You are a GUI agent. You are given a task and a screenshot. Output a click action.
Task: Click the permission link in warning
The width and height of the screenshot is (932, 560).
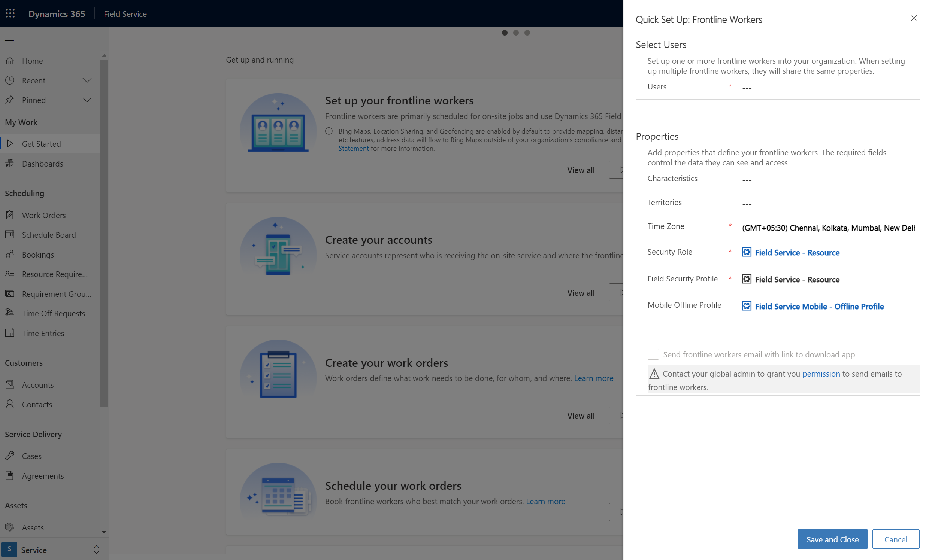click(x=821, y=374)
